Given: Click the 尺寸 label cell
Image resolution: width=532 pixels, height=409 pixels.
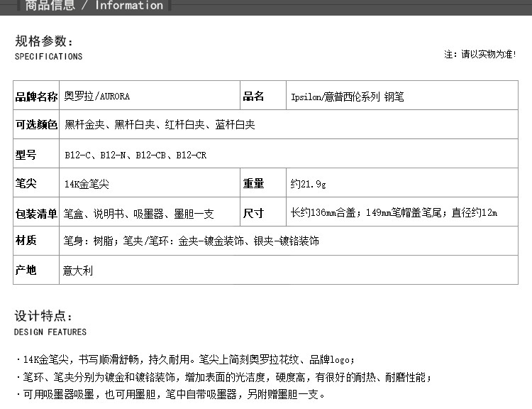Looking at the screenshot, I should [263, 212].
